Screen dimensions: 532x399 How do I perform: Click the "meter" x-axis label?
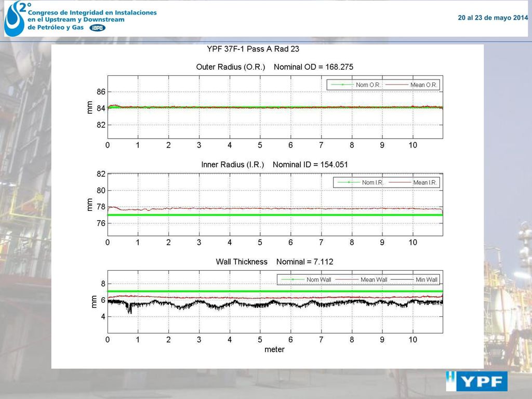click(274, 350)
